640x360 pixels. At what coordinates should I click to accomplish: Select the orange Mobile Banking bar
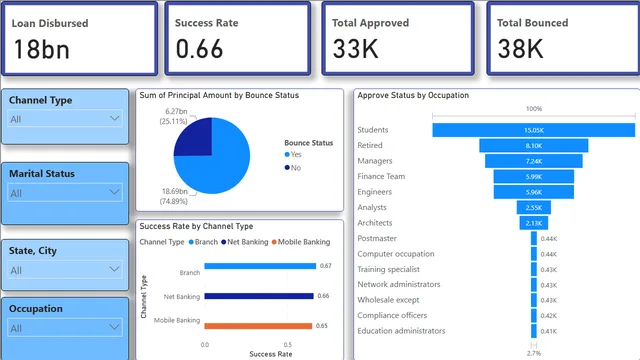pyautogui.click(x=258, y=326)
